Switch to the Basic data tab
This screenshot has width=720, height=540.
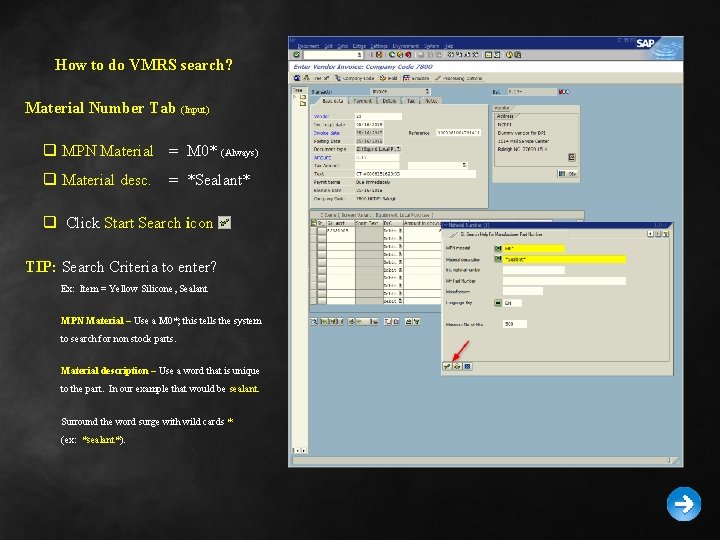point(333,101)
